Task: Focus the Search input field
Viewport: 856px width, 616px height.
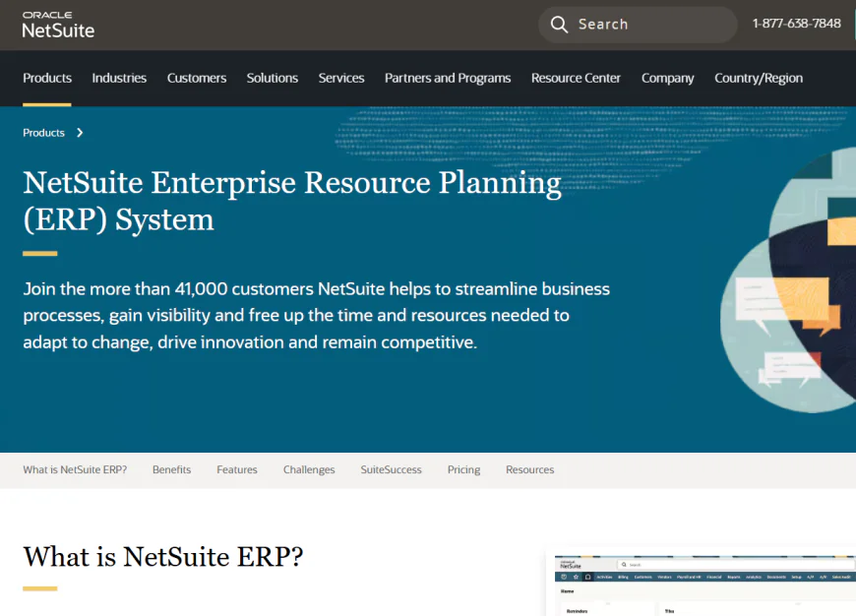Action: pyautogui.click(x=638, y=25)
